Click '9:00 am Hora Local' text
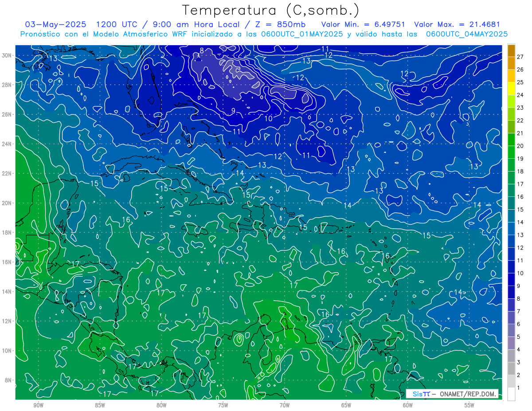The image size is (532, 411). [197, 24]
